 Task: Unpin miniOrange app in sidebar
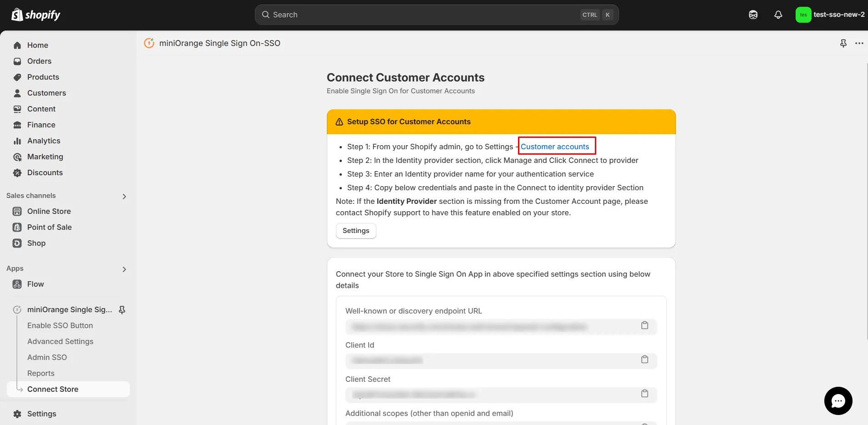click(122, 310)
